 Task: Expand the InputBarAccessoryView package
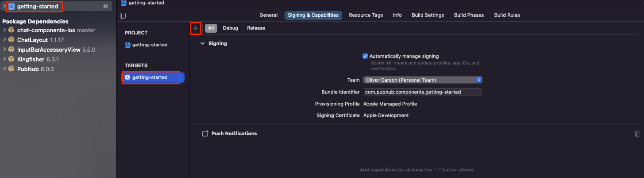click(4, 49)
